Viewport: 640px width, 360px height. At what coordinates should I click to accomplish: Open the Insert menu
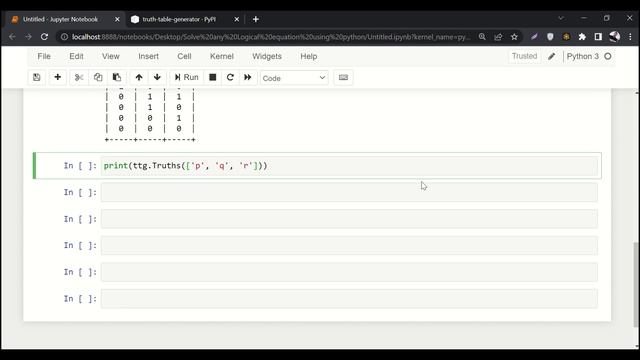149,56
